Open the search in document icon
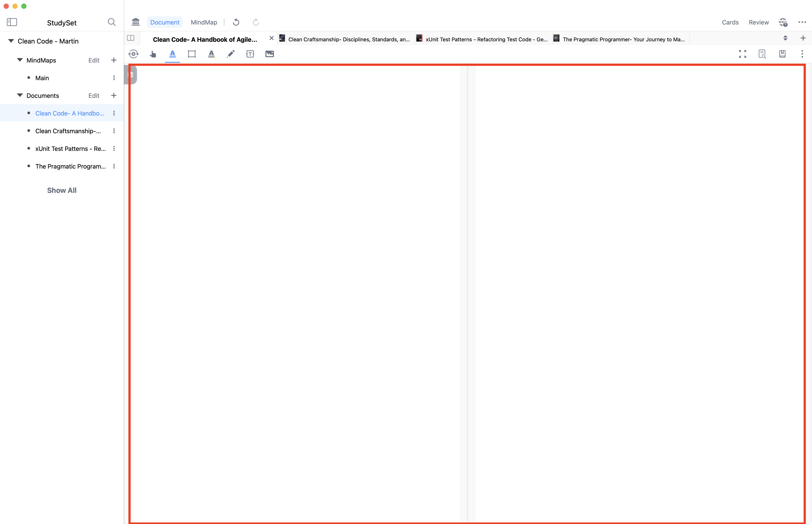Viewport: 812px width, 524px height. (762, 54)
